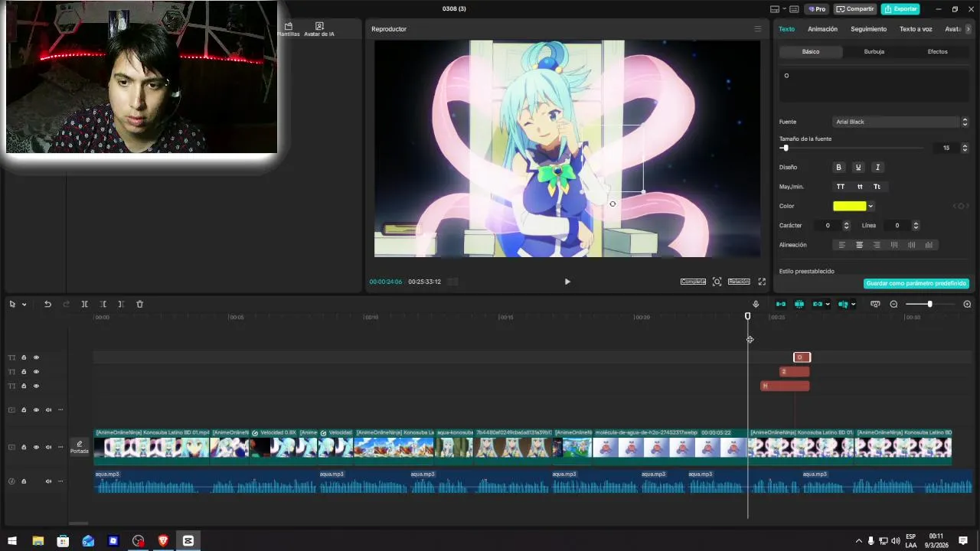The height and width of the screenshot is (551, 980).
Task: Open the selection tool dropdown arrow
Action: (24, 305)
